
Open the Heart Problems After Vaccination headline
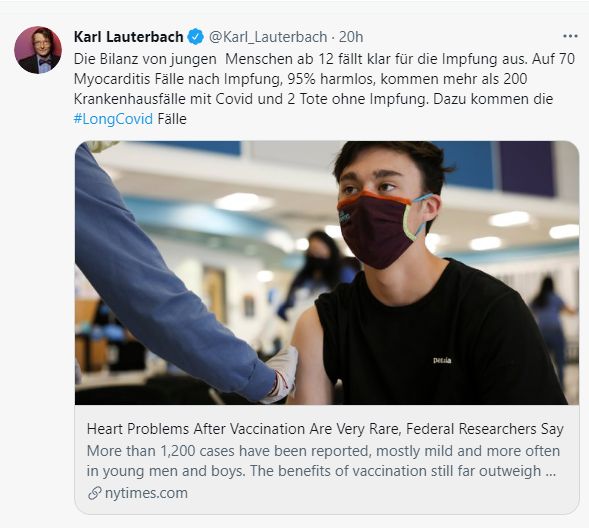pyautogui.click(x=325, y=428)
